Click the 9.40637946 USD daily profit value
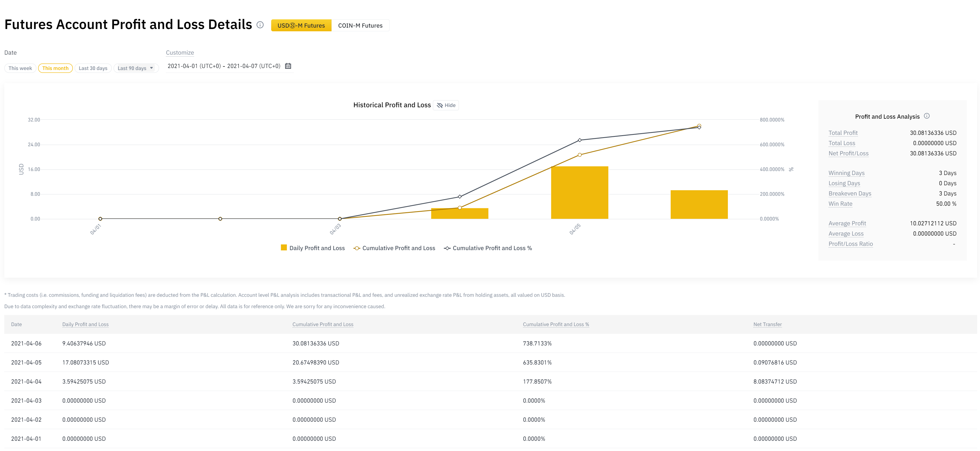 click(84, 343)
